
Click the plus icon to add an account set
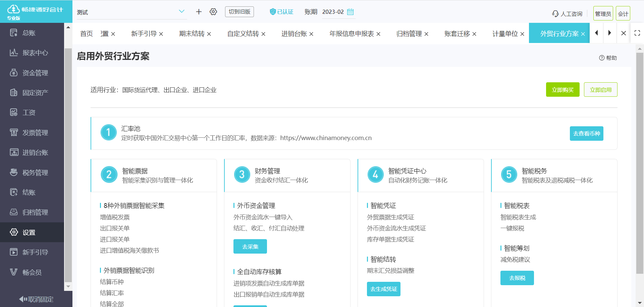point(199,12)
